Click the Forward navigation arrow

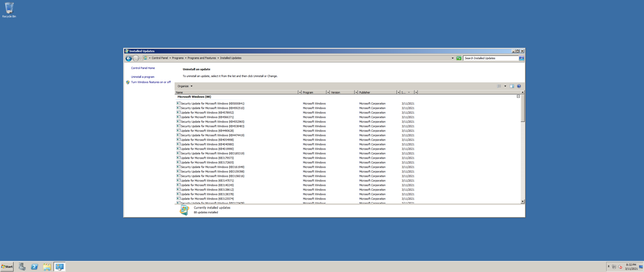pos(136,58)
